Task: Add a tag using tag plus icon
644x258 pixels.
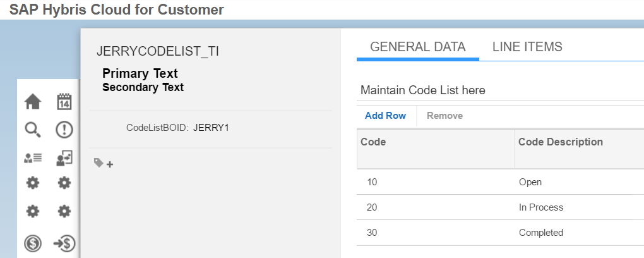Action: pyautogui.click(x=104, y=164)
